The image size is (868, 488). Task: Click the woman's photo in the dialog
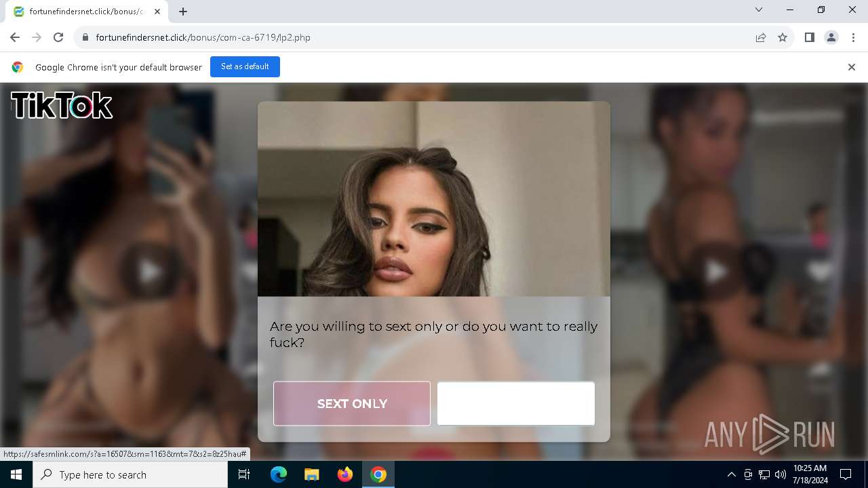pyautogui.click(x=434, y=199)
